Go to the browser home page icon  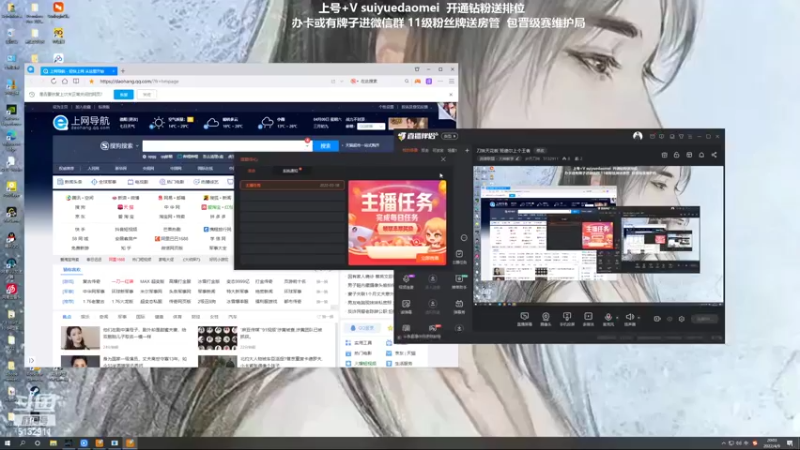click(65, 81)
